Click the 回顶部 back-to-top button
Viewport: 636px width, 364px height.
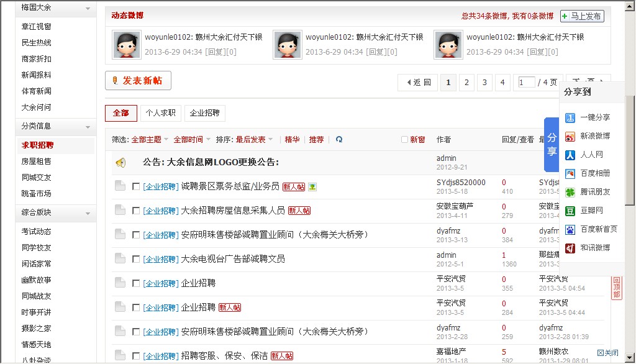[x=617, y=288]
